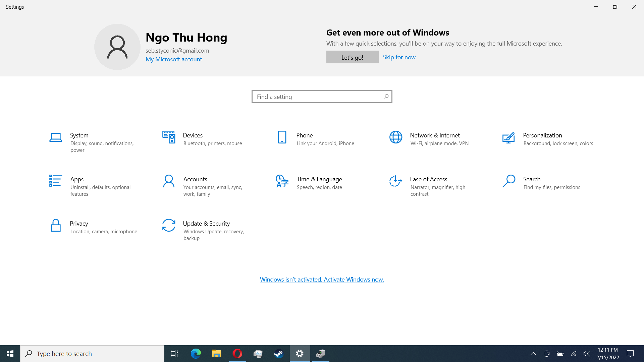The image size is (644, 362).
Task: Open Devices settings icon
Action: 169,137
